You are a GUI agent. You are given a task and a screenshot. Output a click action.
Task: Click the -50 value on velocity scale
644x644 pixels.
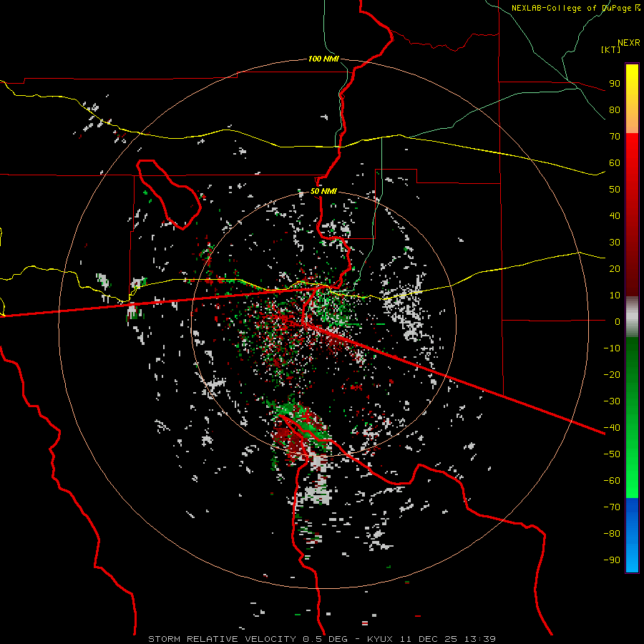pyautogui.click(x=612, y=454)
